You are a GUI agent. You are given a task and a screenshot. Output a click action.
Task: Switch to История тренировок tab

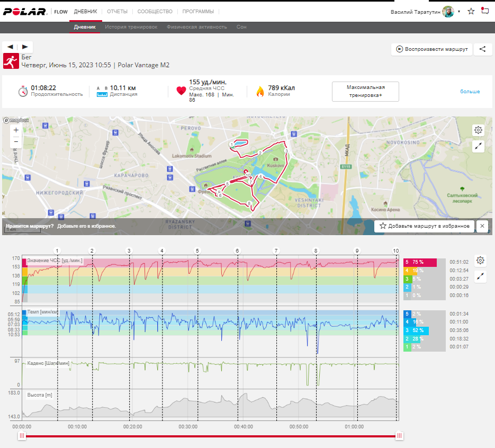(131, 27)
